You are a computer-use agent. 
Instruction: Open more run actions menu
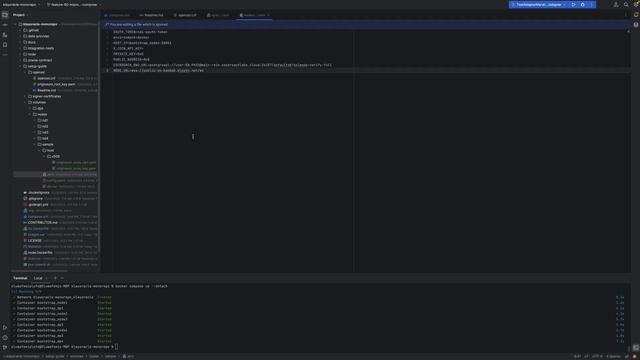point(592,4)
